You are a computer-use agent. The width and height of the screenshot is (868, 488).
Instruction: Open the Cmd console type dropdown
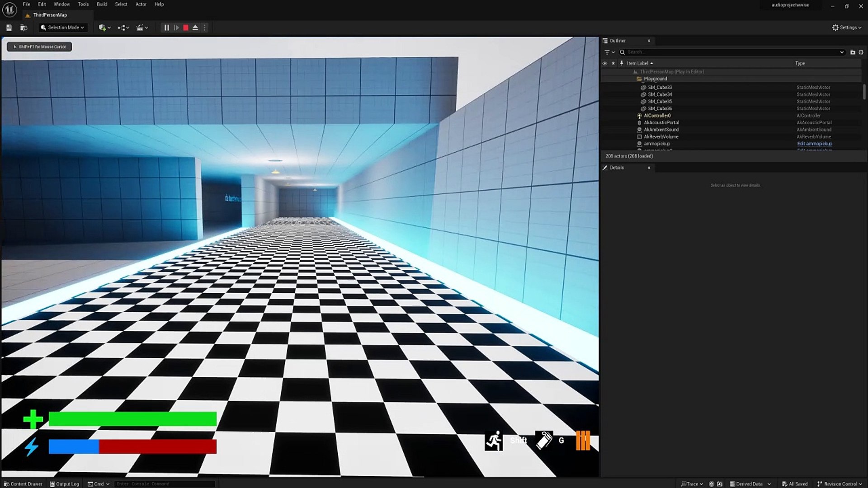click(99, 484)
